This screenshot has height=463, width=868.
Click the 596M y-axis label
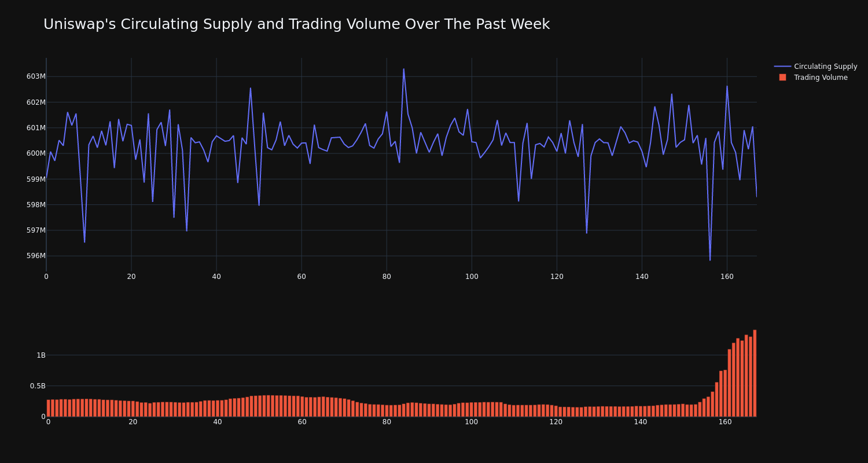click(36, 256)
